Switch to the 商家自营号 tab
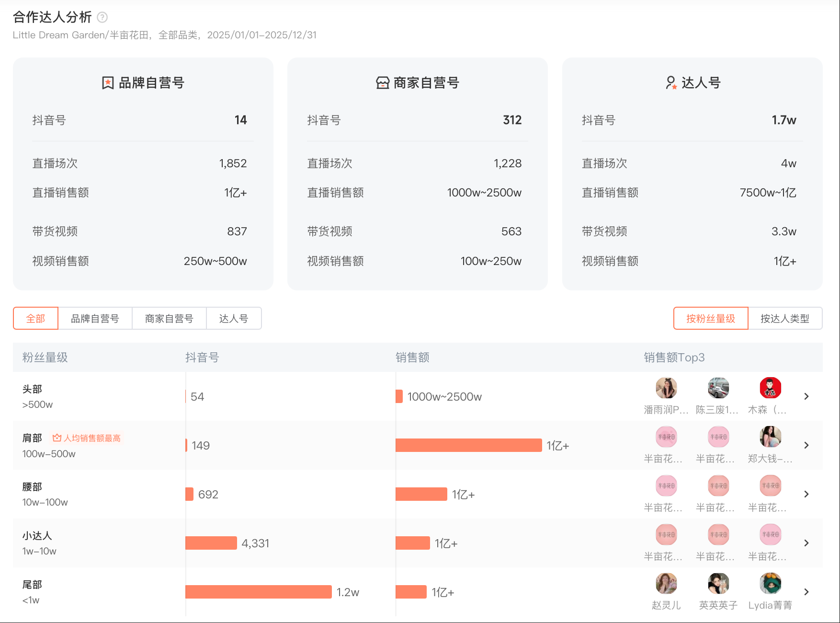The width and height of the screenshot is (840, 623). 169,318
